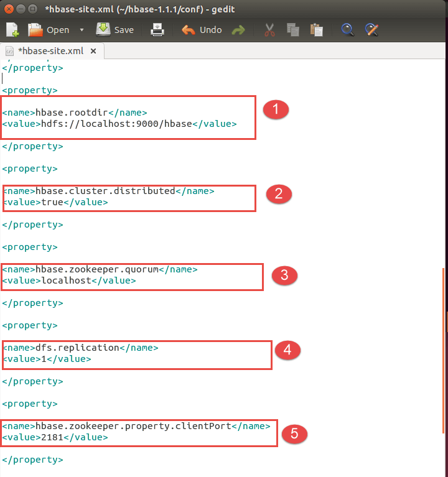Open Find with the magnifier icon

(348, 29)
